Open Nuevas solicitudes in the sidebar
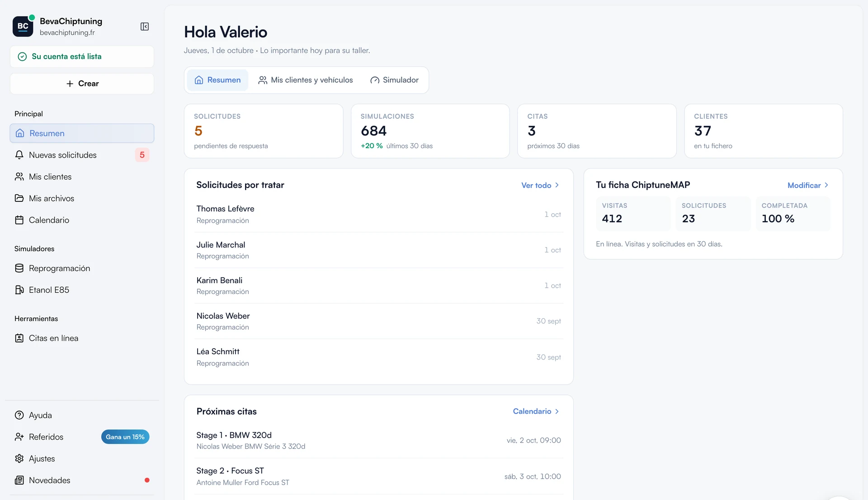The height and width of the screenshot is (500, 868). point(82,155)
